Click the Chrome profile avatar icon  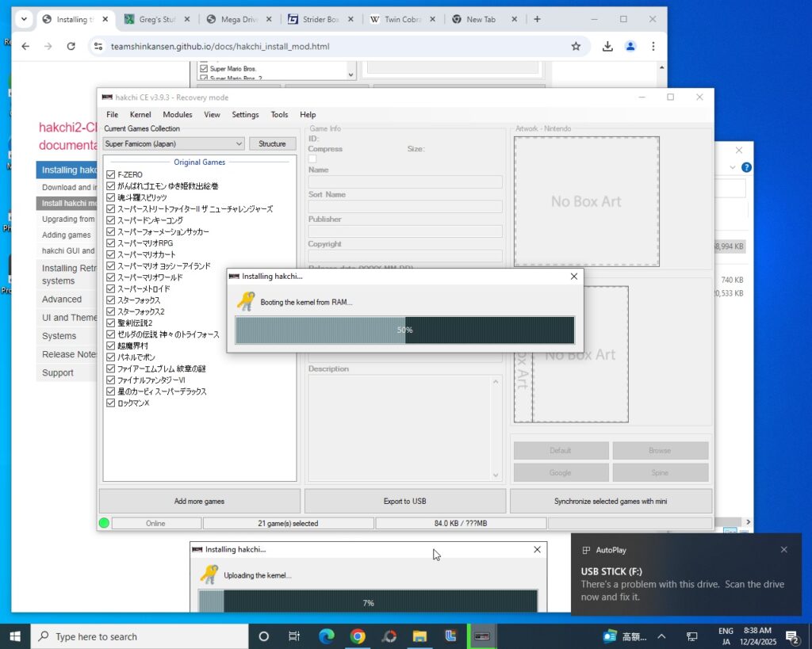click(630, 47)
